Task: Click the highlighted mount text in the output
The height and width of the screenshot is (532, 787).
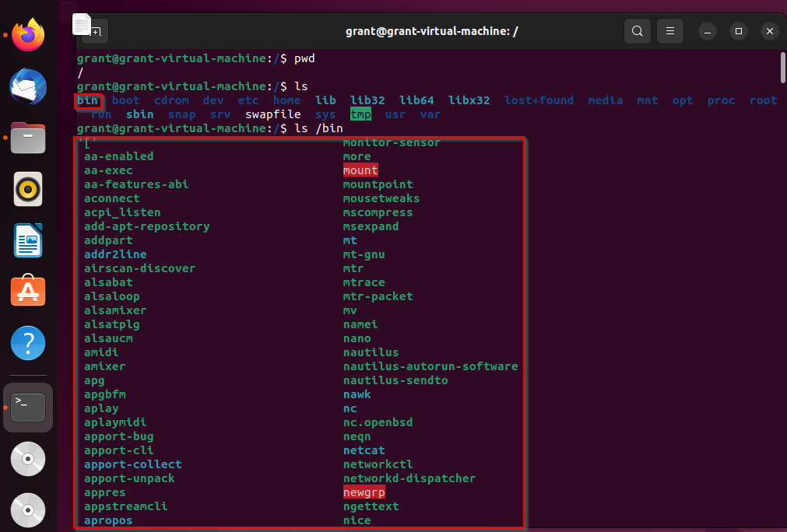Action: click(361, 170)
